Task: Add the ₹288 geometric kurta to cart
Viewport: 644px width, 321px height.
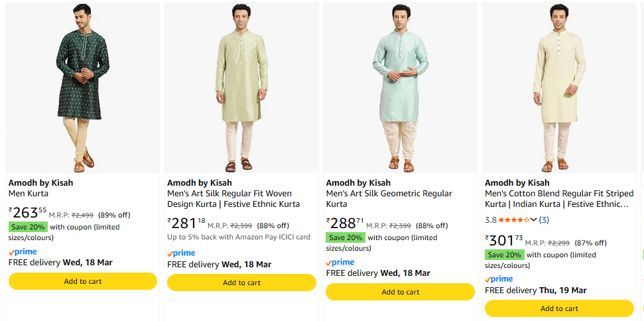Action: click(x=400, y=292)
